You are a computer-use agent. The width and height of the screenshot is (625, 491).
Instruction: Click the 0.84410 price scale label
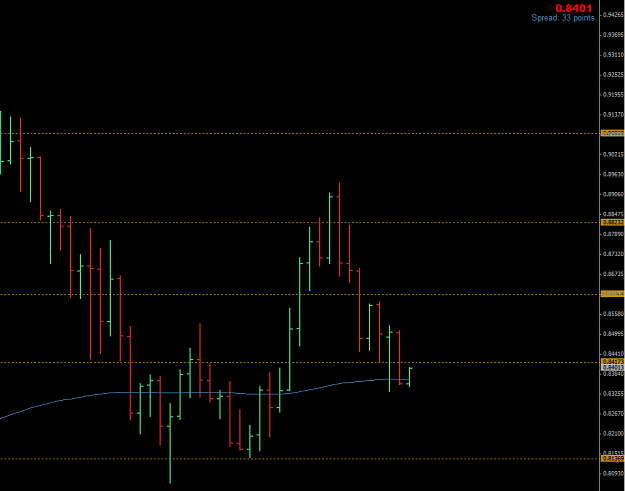613,354
